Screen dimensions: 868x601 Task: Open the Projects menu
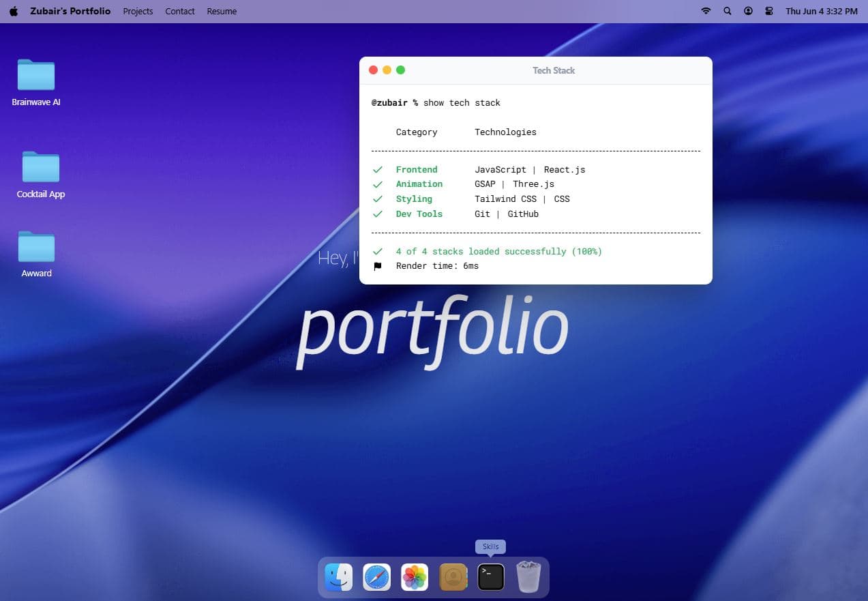click(138, 11)
